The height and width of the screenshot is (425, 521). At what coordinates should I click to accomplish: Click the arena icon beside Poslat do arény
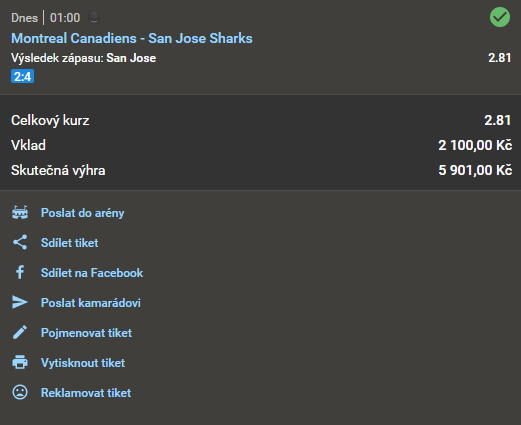(x=20, y=212)
